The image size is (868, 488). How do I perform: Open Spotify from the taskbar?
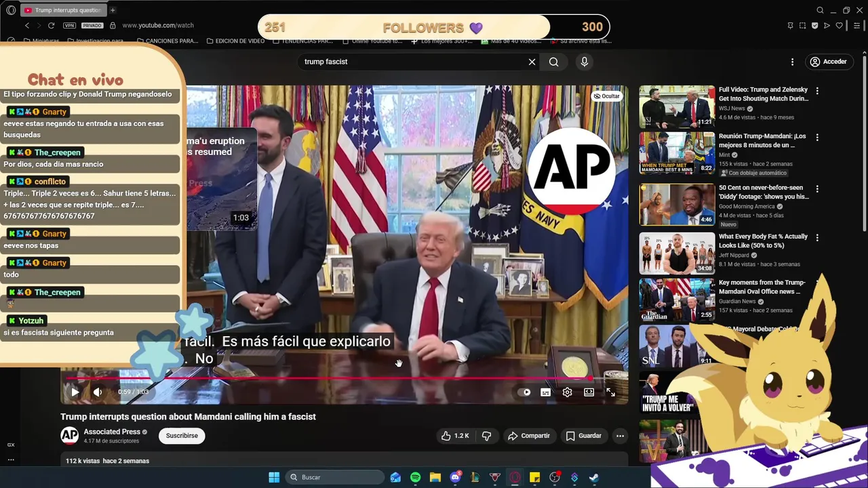tap(415, 477)
